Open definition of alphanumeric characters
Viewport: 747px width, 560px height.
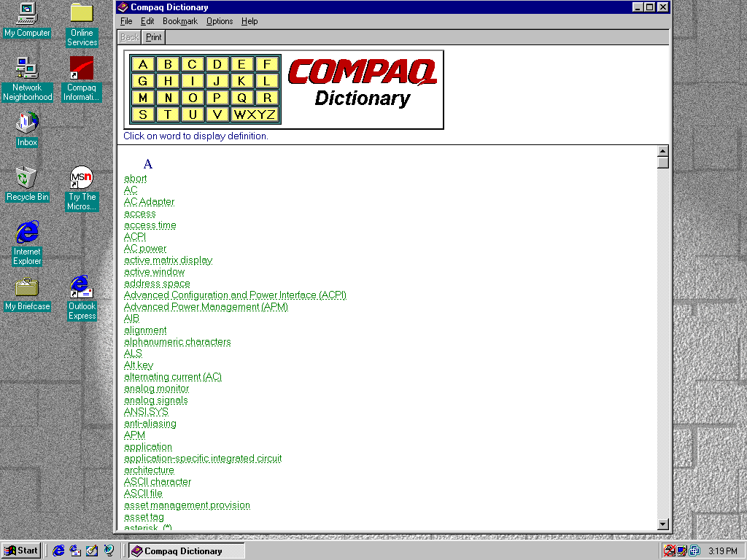click(177, 342)
